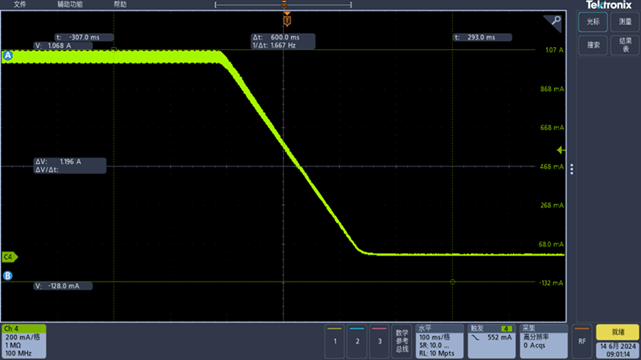Open the 辅助功能 menu
The width and height of the screenshot is (641, 360).
pyautogui.click(x=70, y=4)
